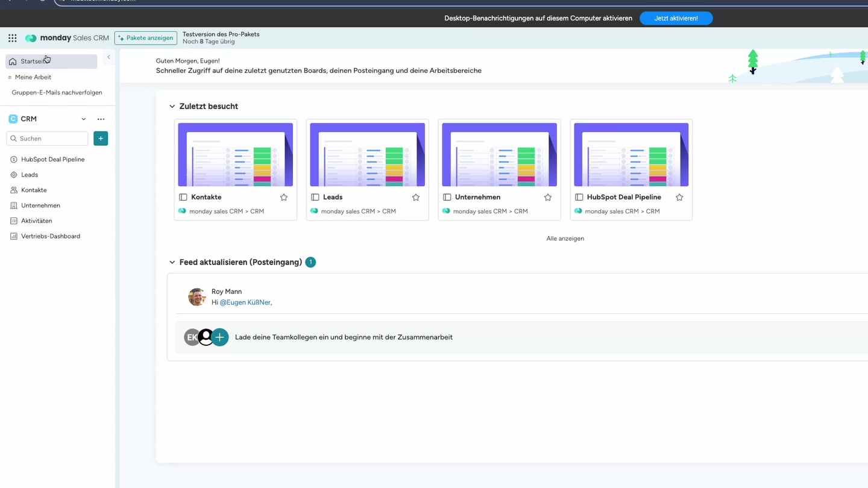This screenshot has height=488, width=868.
Task: Click the green add board plus icon
Action: click(101, 138)
